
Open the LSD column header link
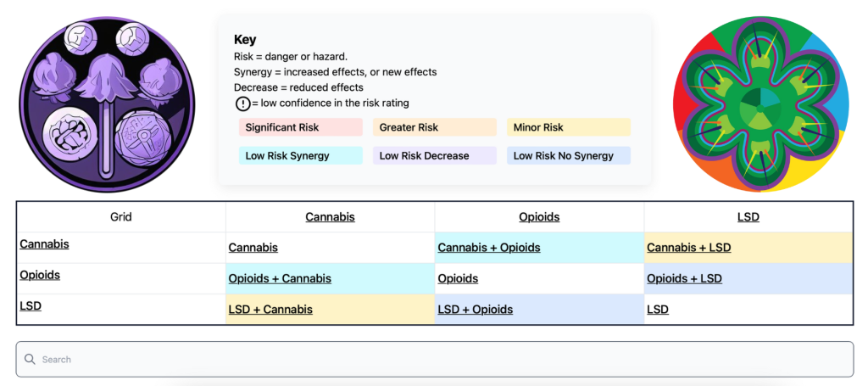(748, 217)
